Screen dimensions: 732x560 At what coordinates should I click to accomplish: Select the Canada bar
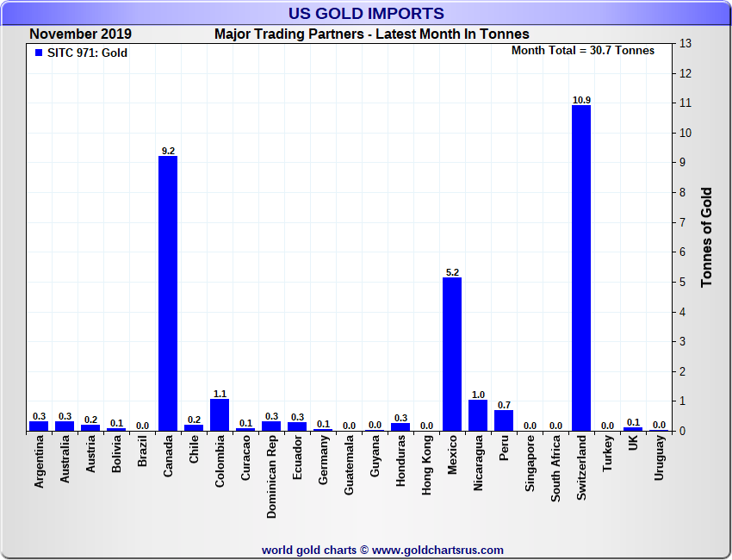(168, 293)
